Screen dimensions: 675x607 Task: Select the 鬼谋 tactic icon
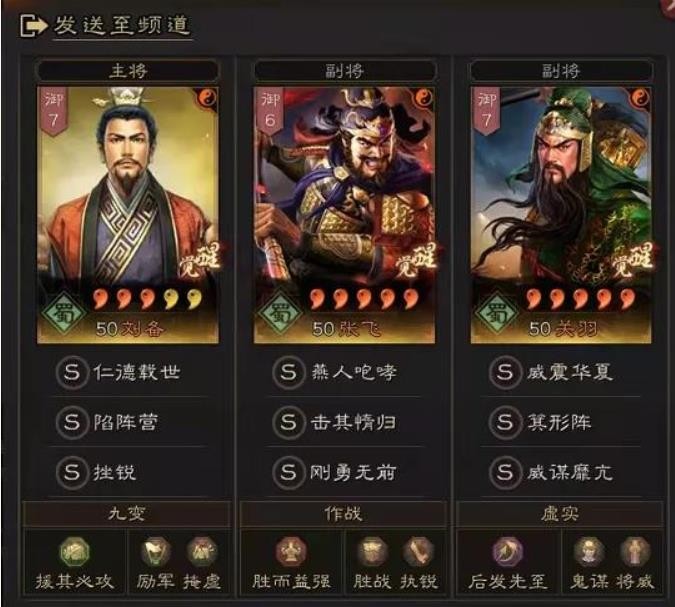[x=589, y=552]
